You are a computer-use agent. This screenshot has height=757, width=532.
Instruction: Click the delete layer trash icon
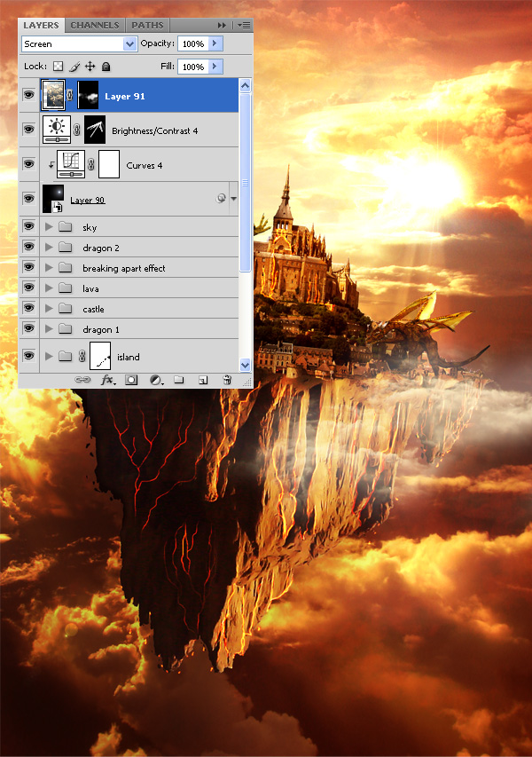(227, 380)
